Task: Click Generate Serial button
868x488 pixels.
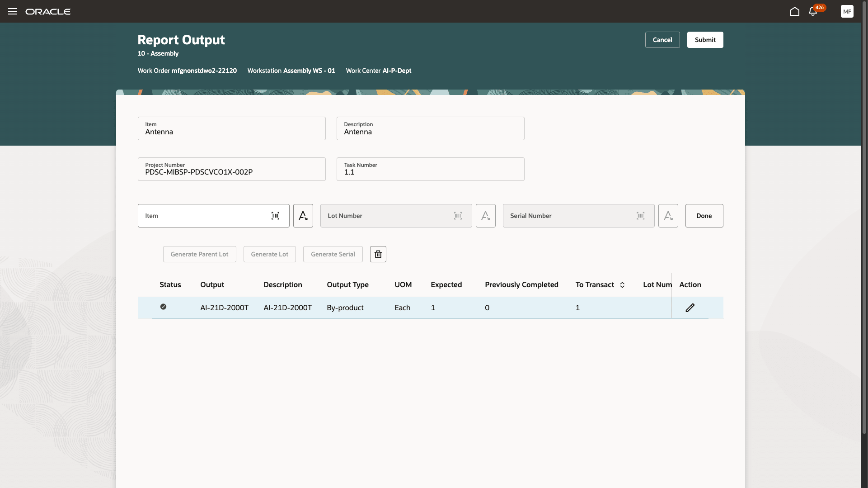Action: coord(333,254)
